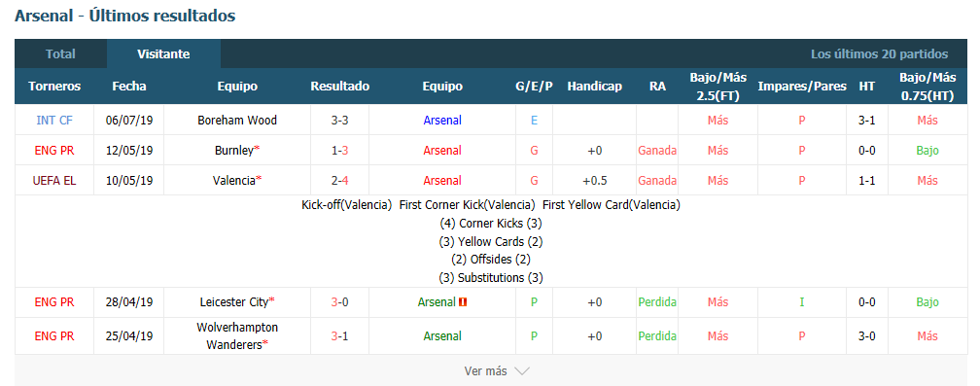Open Los últimos 20 partidos selector
The width and height of the screenshot is (980, 386).
[879, 54]
